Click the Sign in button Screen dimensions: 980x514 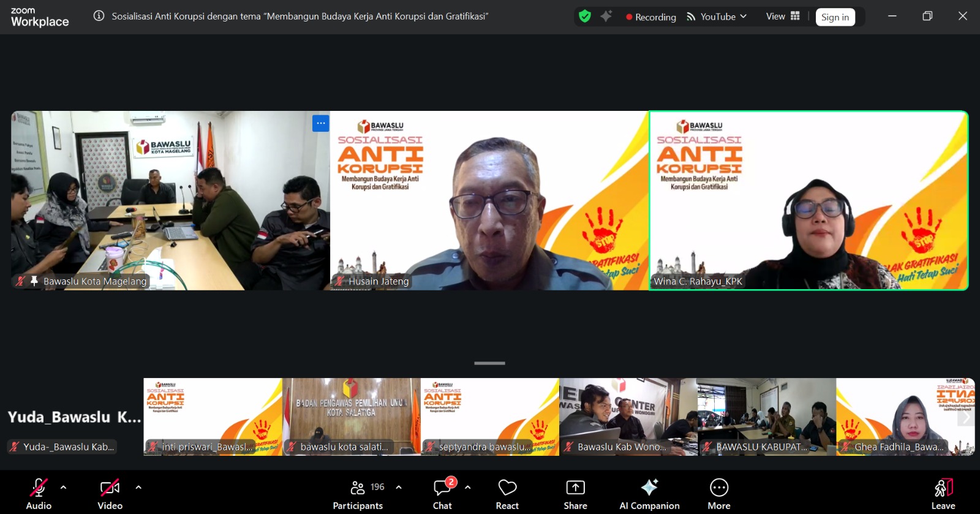tap(835, 17)
